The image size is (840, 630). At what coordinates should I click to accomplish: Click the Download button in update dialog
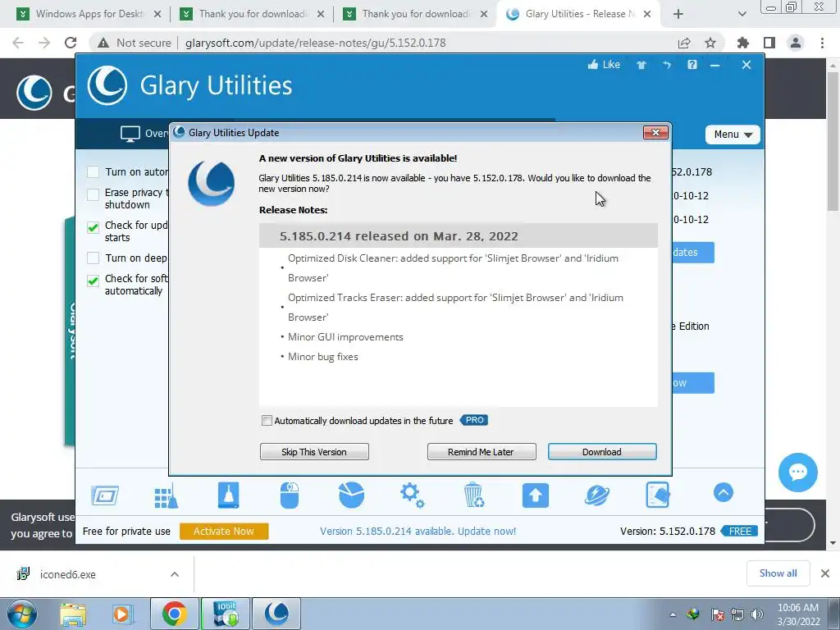click(x=602, y=452)
